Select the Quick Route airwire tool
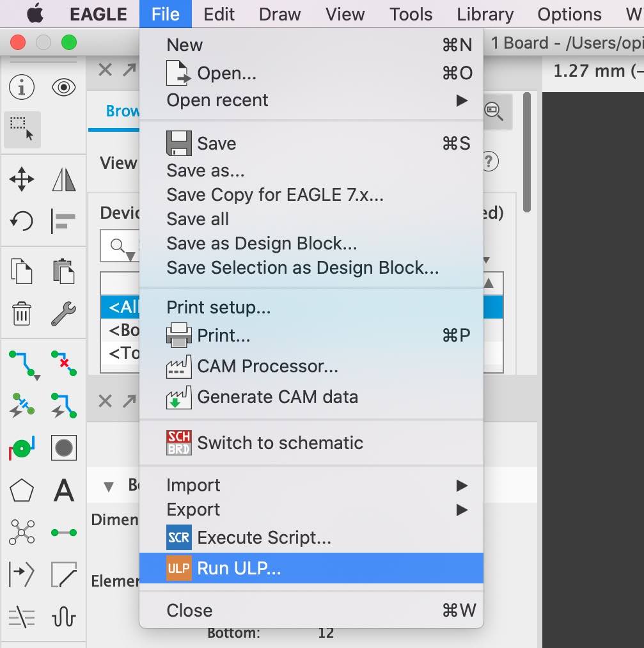The width and height of the screenshot is (644, 648). (x=22, y=406)
